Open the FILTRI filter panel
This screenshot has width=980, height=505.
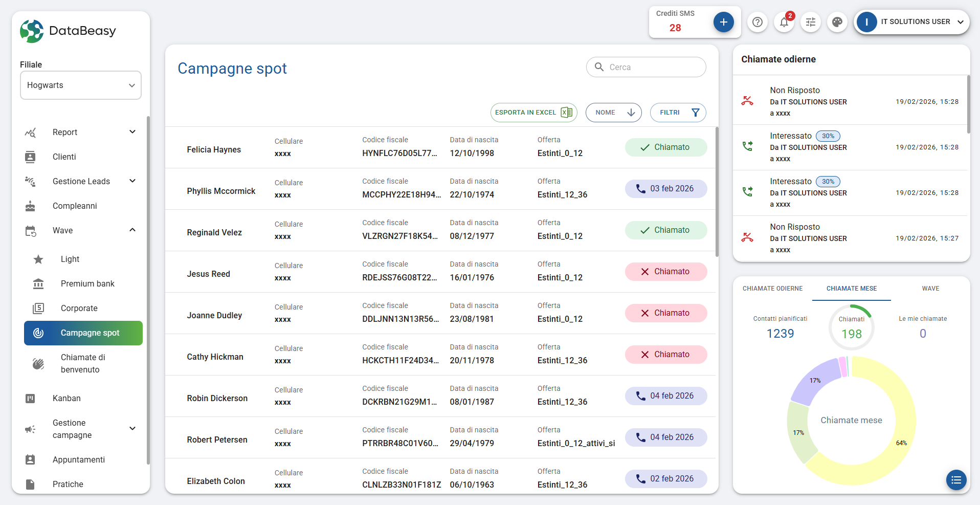[678, 113]
